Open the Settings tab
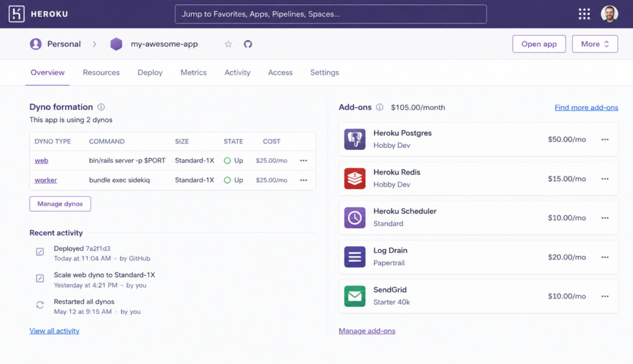 coord(325,73)
